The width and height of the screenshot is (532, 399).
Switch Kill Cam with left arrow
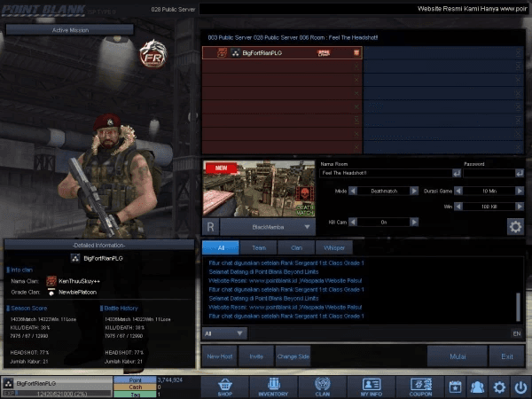coord(353,222)
